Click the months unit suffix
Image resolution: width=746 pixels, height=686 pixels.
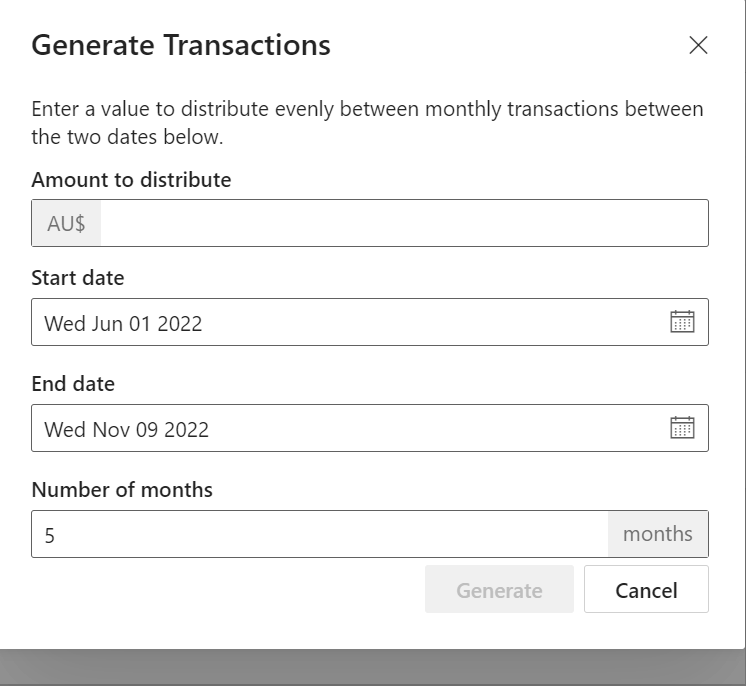(x=658, y=534)
